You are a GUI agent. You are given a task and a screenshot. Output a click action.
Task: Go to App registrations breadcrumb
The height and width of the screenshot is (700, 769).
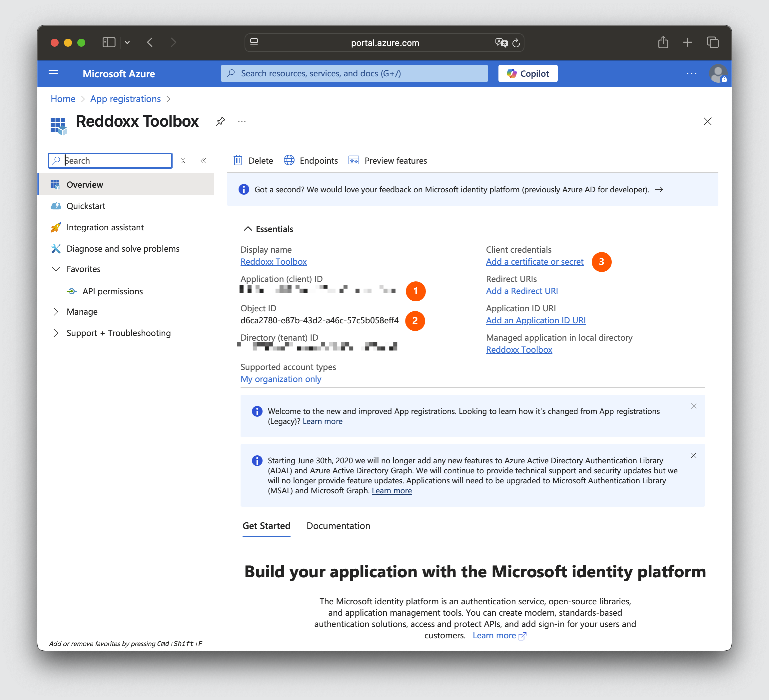click(126, 99)
